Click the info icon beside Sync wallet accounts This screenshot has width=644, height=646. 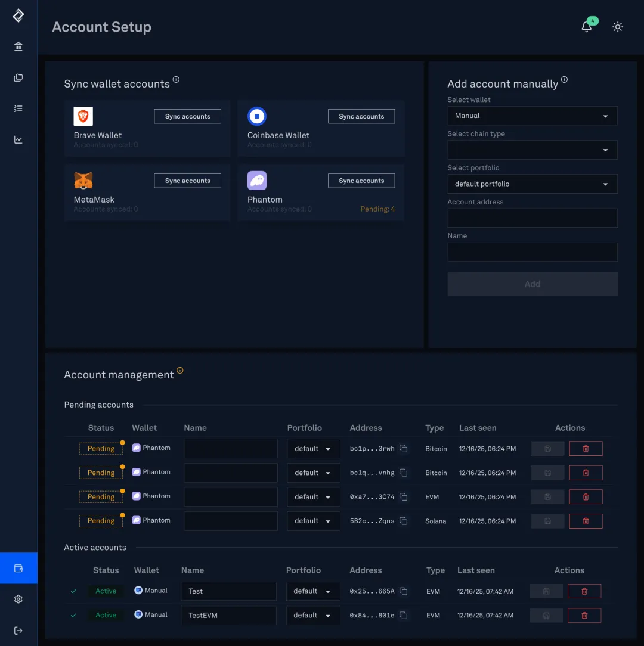point(176,79)
